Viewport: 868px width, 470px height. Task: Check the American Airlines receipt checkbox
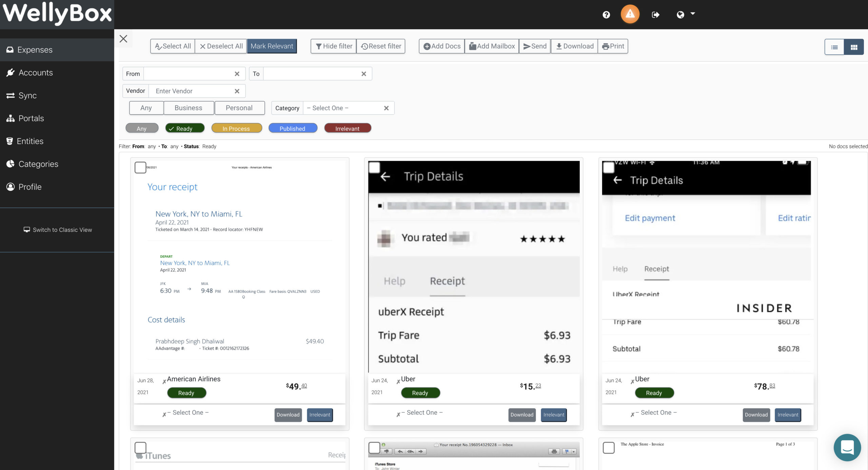pos(140,167)
